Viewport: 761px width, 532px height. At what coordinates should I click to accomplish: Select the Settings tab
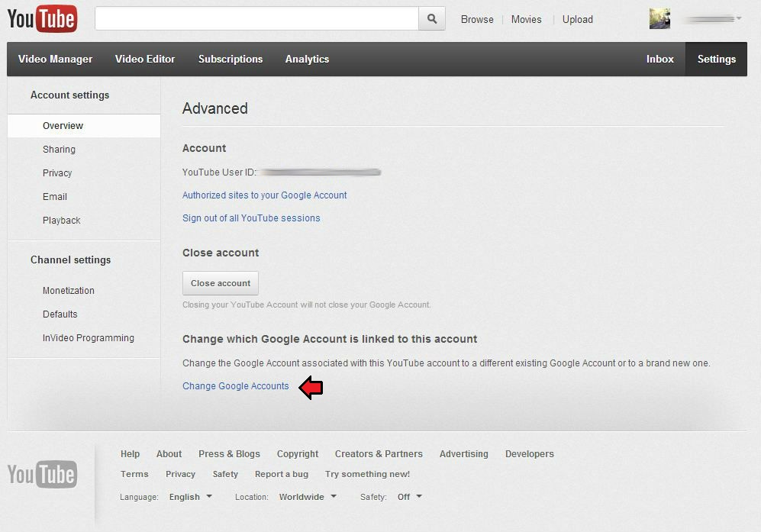717,59
